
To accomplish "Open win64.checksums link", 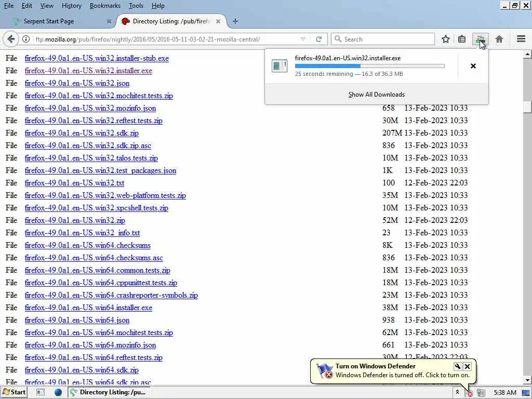I will point(87,245).
